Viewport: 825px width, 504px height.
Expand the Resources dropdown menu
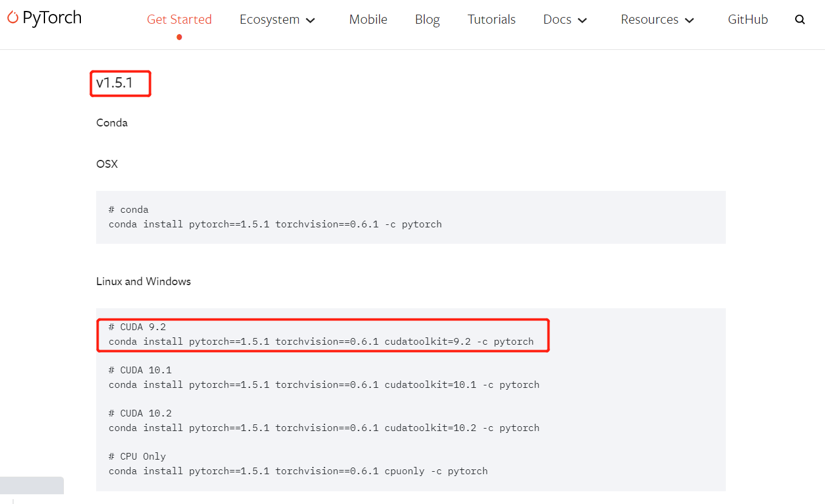point(658,19)
